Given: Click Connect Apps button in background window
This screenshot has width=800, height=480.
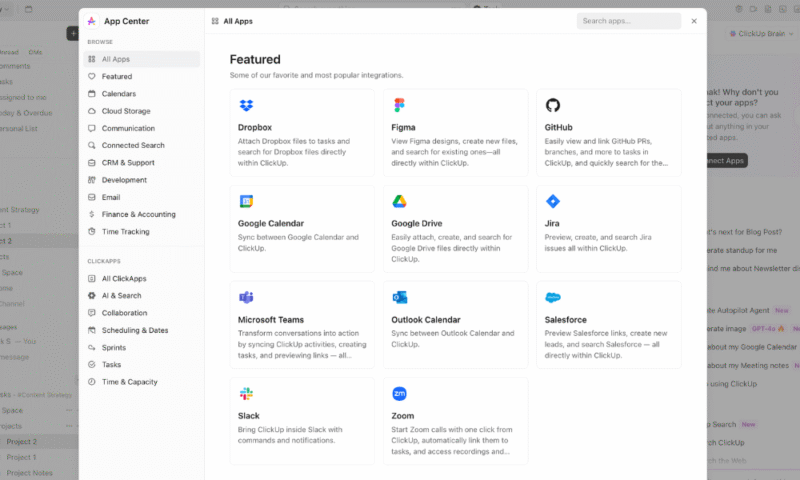Looking at the screenshot, I should coord(726,161).
